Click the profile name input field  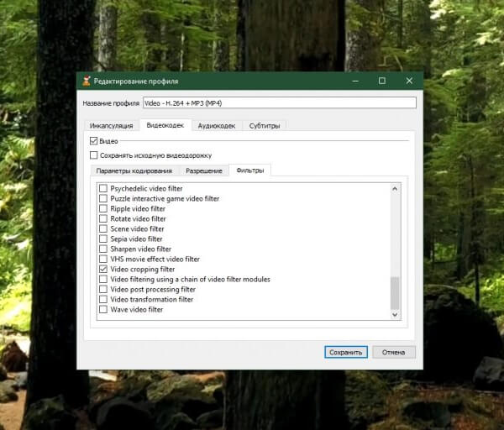277,103
